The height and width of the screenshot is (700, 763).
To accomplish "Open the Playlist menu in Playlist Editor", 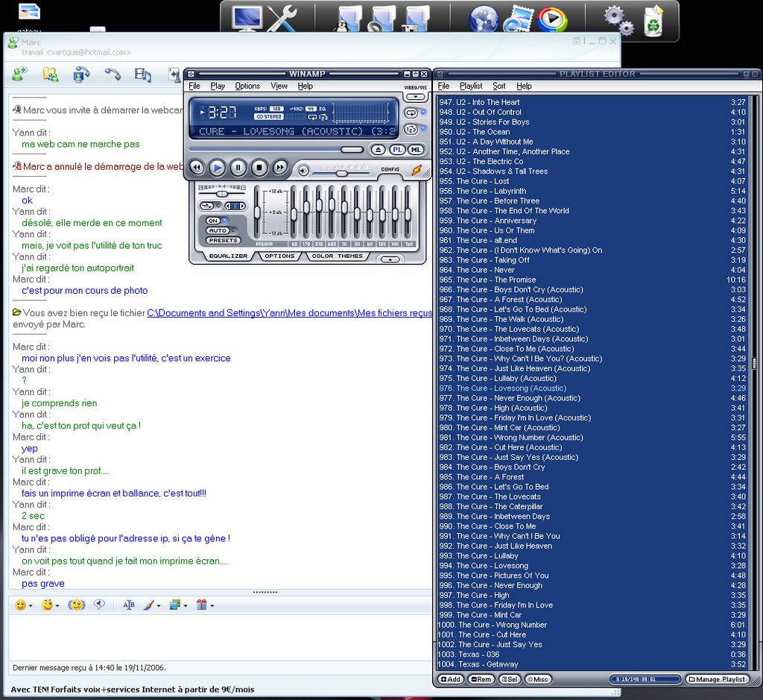I will click(471, 86).
